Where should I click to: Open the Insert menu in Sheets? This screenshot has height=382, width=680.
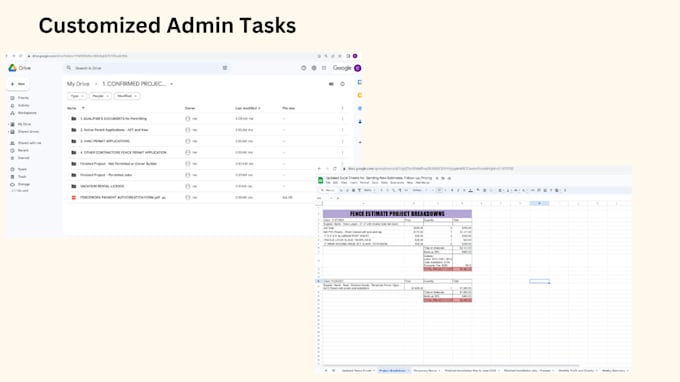(354, 183)
